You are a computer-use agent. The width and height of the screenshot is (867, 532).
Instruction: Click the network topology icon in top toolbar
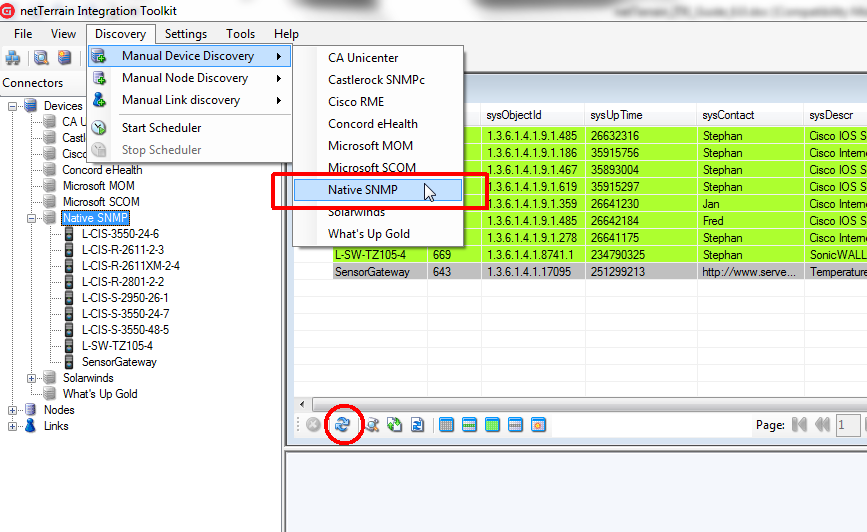[x=14, y=58]
